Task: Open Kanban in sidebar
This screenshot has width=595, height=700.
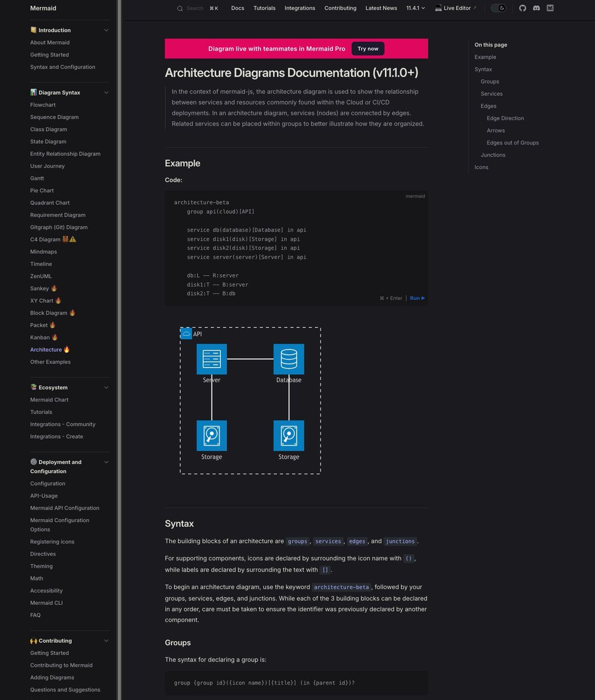Action: [x=44, y=338]
